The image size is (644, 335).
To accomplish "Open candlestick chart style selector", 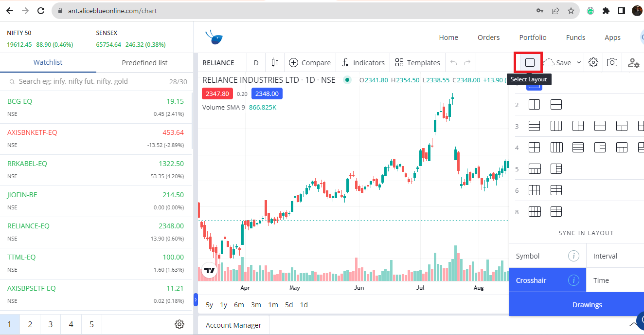I will pos(275,62).
